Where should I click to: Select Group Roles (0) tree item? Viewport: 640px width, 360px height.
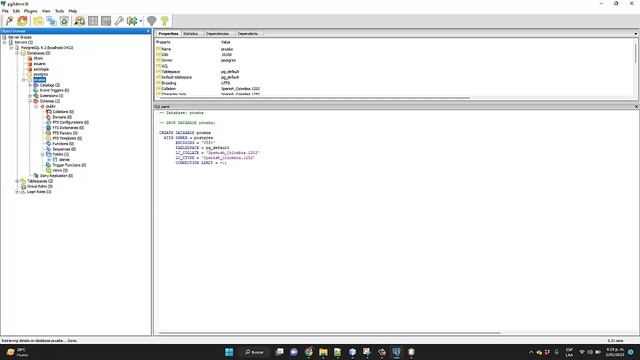[x=40, y=186]
